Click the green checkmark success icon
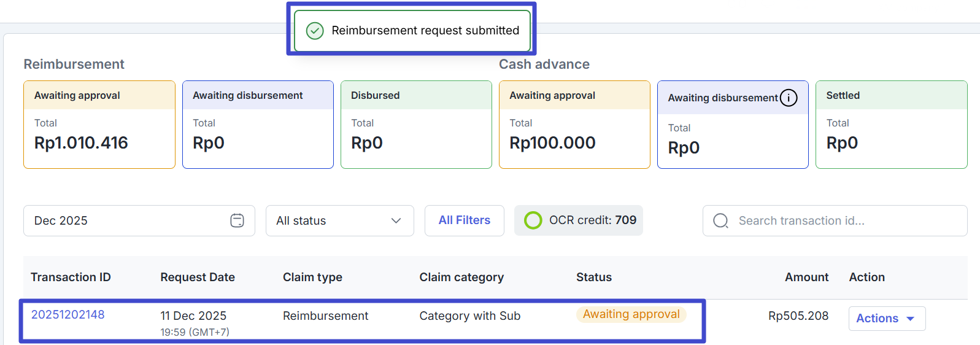Image resolution: width=980 pixels, height=345 pixels. [x=315, y=31]
